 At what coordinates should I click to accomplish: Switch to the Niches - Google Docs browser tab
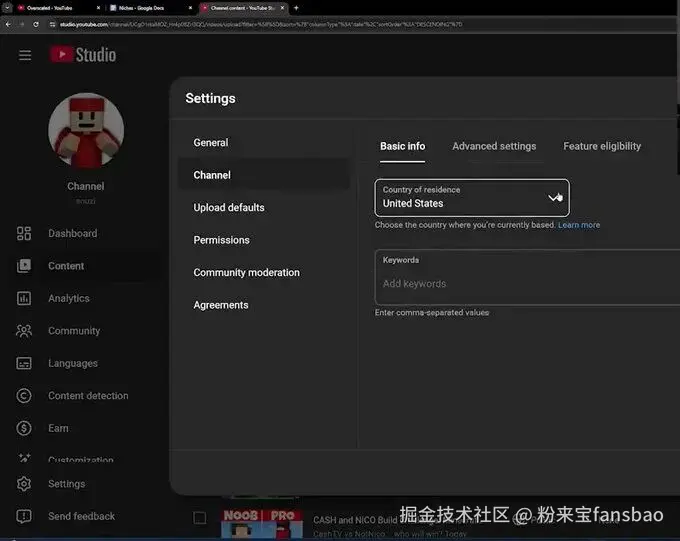point(150,8)
